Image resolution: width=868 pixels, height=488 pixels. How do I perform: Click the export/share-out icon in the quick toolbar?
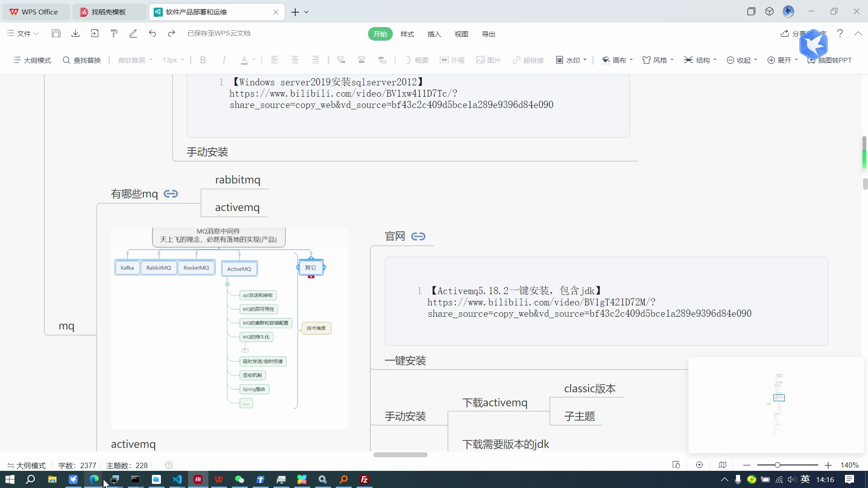pyautogui.click(x=94, y=33)
